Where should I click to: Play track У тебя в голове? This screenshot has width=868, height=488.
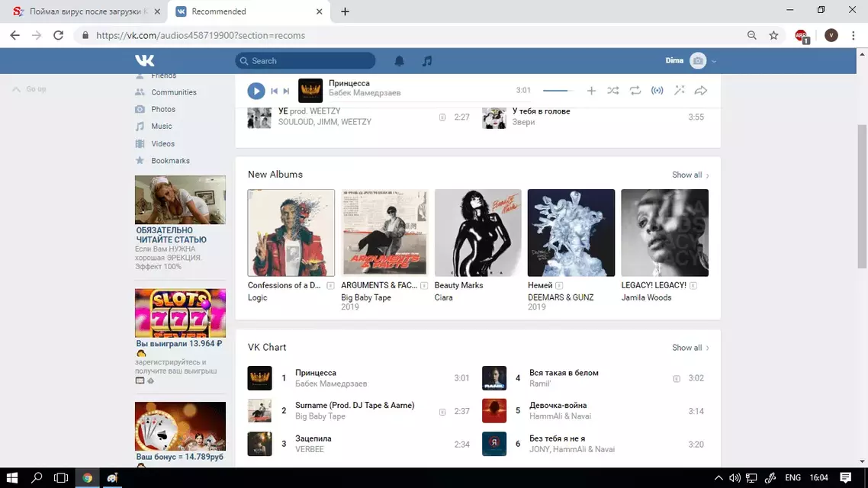pos(593,117)
